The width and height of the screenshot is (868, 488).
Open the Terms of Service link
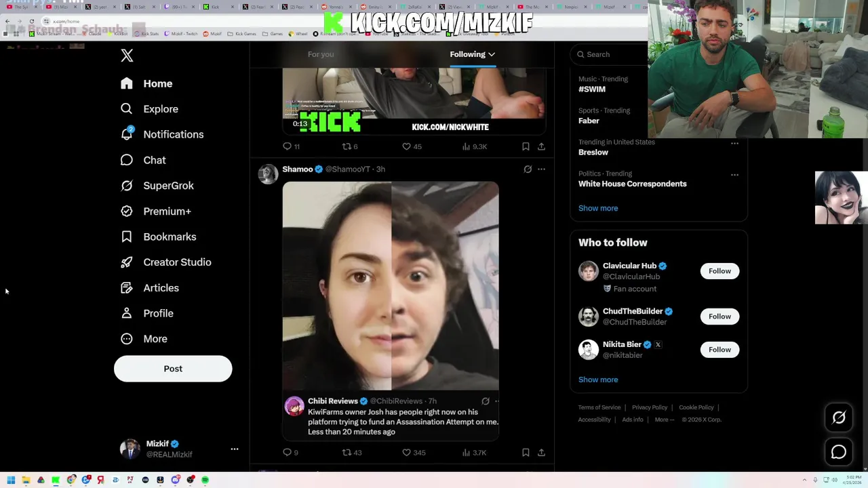coord(599,407)
